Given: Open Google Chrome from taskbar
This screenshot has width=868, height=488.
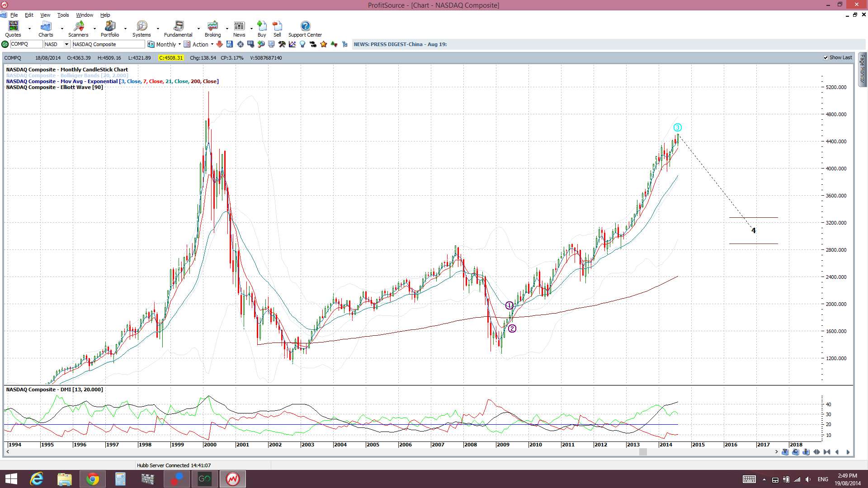Looking at the screenshot, I should (92, 479).
